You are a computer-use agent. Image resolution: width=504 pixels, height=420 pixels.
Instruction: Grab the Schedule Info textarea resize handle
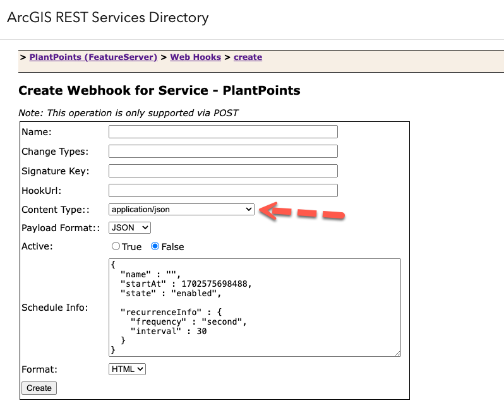point(397,354)
